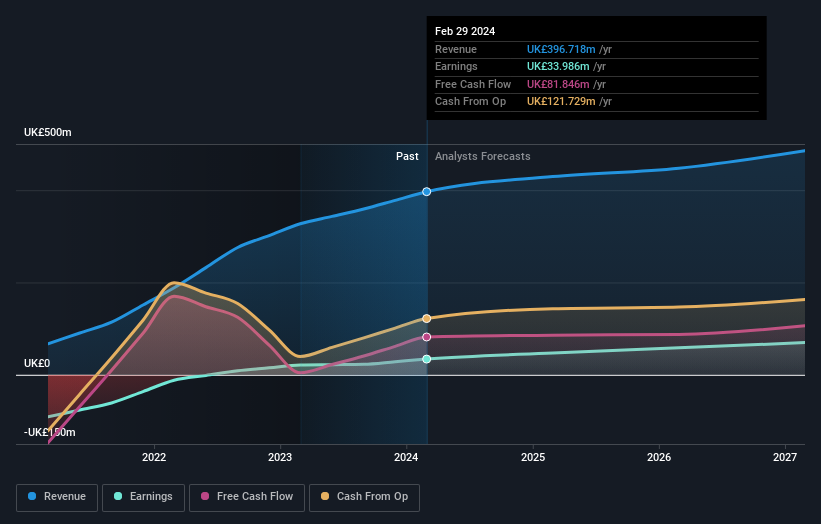Toggle the Revenue legend button

point(57,497)
